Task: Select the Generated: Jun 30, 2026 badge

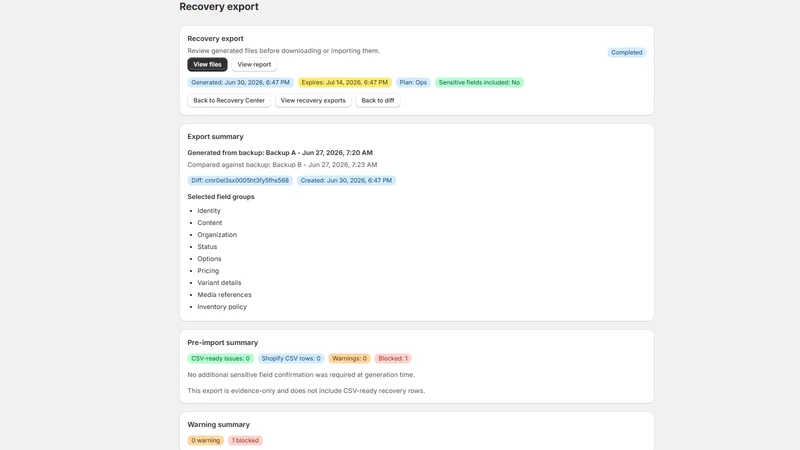Action: [240, 82]
